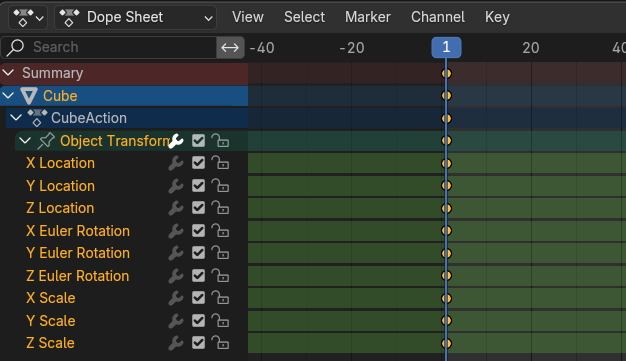Lock the X Scale channel
This screenshot has width=626, height=361.
point(220,298)
